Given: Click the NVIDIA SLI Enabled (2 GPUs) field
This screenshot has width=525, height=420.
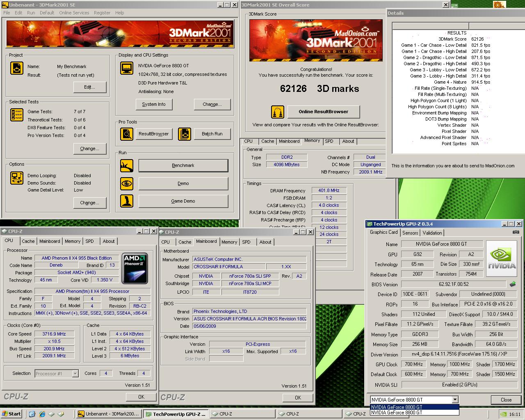Looking at the screenshot, I should (x=459, y=385).
